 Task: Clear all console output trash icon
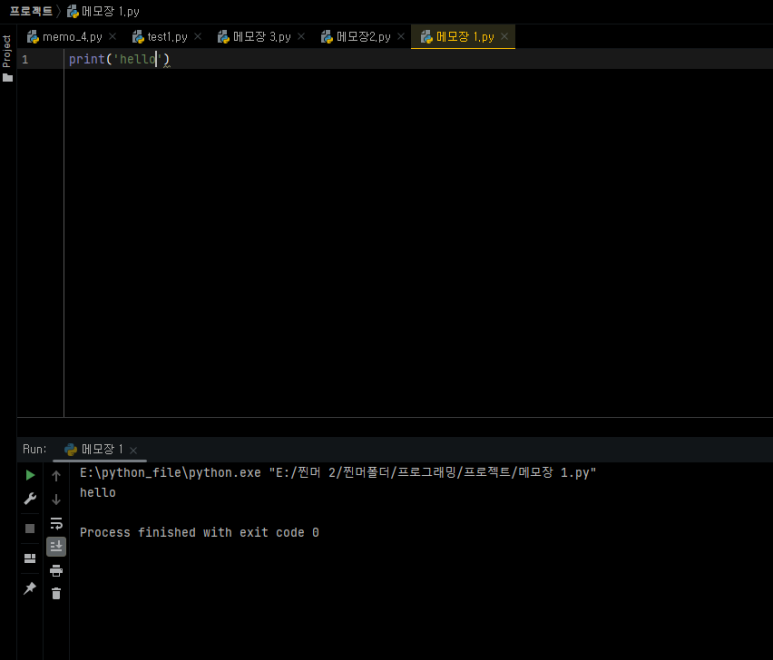pos(56,593)
